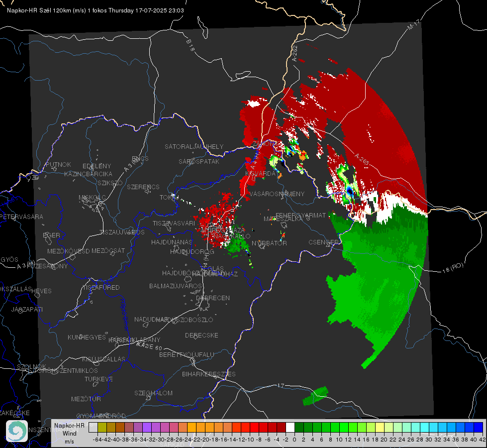Click the FEHÉRGYARMAT label
487x448 pixels.
coord(301,215)
